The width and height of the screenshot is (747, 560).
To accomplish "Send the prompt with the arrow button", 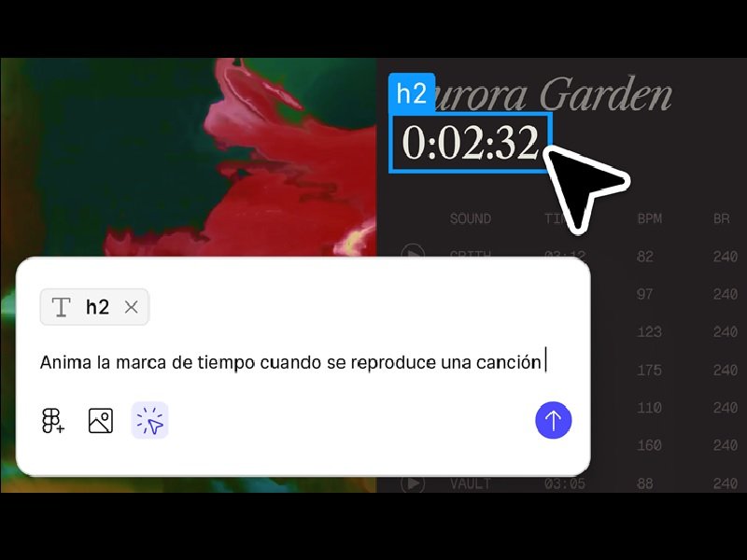I will (553, 420).
